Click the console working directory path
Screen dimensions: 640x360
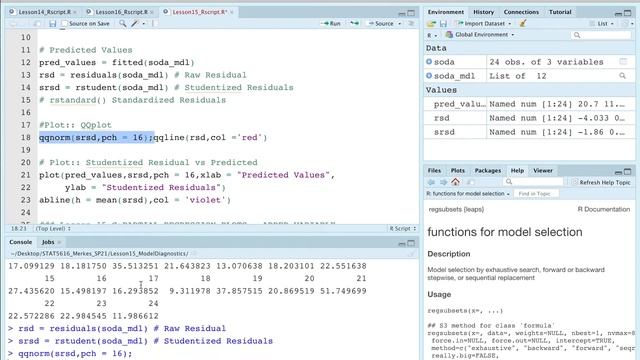100,253
